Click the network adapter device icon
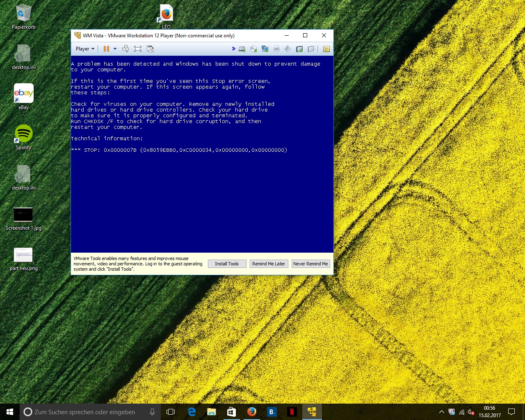The height and width of the screenshot is (420, 525). pyautogui.click(x=265, y=49)
